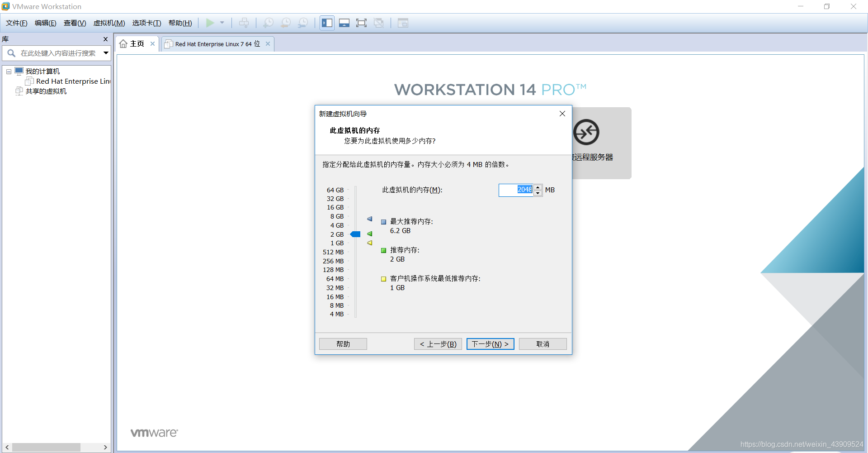Click the Unity mode toolbar icon

point(379,23)
